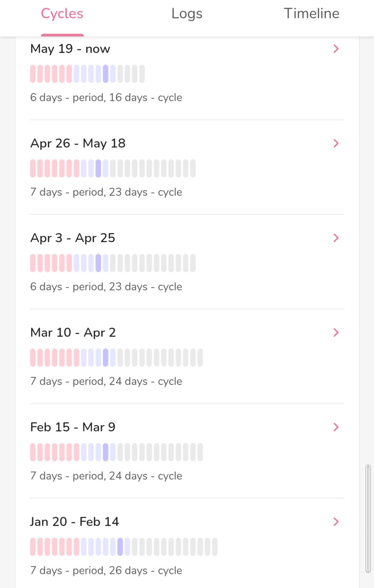Switch to the Timeline tab
The width and height of the screenshot is (374, 588).
pos(312,14)
